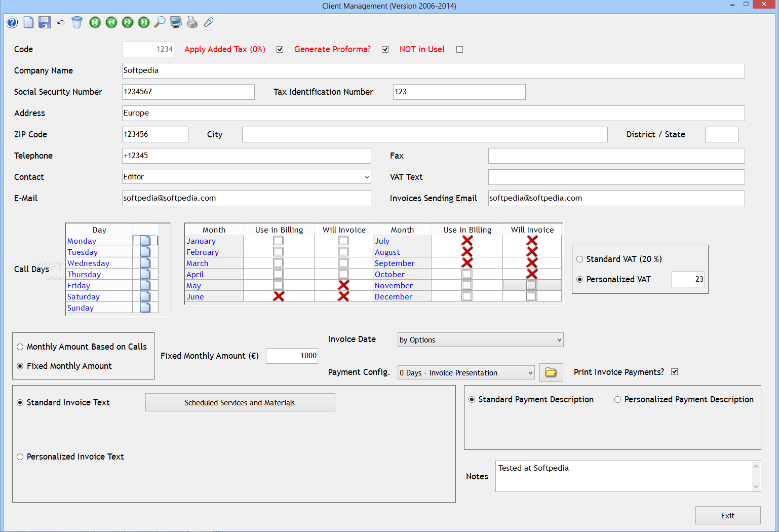This screenshot has height=532, width=779.
Task: Toggle the Print Invoice Payments? checkbox
Action: 674,372
